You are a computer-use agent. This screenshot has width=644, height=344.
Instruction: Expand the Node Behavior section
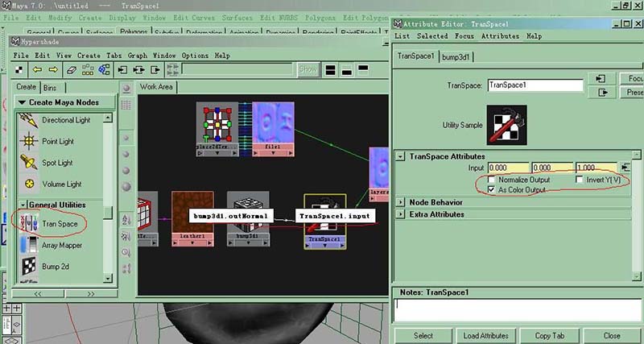(400, 202)
